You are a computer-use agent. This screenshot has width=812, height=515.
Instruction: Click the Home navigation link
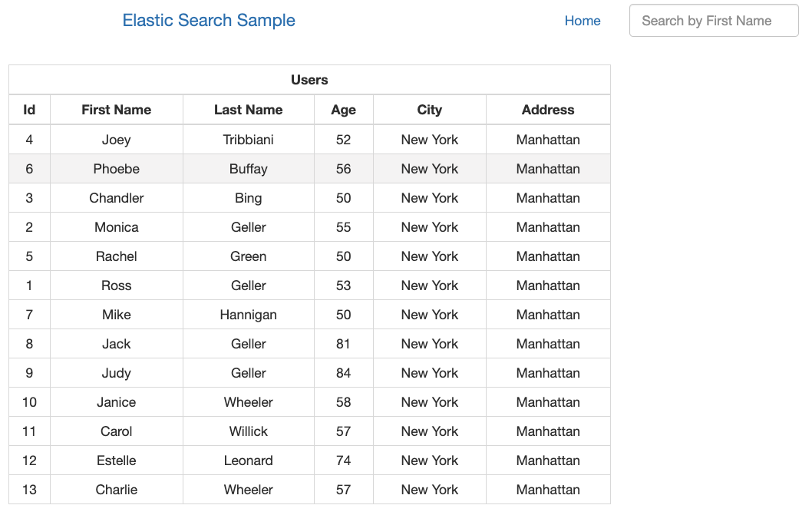tap(583, 21)
